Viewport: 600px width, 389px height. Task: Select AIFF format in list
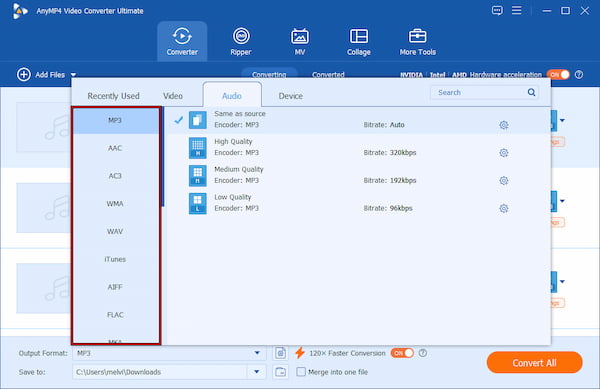pyautogui.click(x=115, y=287)
